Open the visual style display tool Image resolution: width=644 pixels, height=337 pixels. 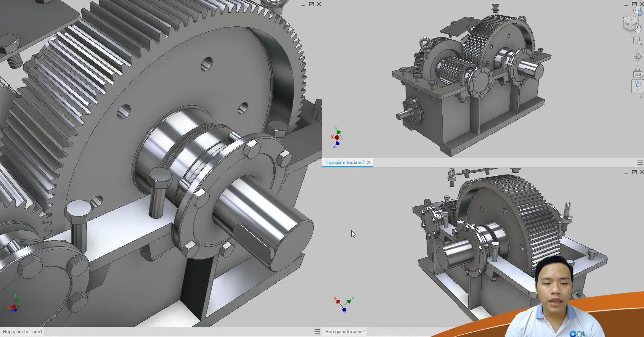[x=638, y=84]
